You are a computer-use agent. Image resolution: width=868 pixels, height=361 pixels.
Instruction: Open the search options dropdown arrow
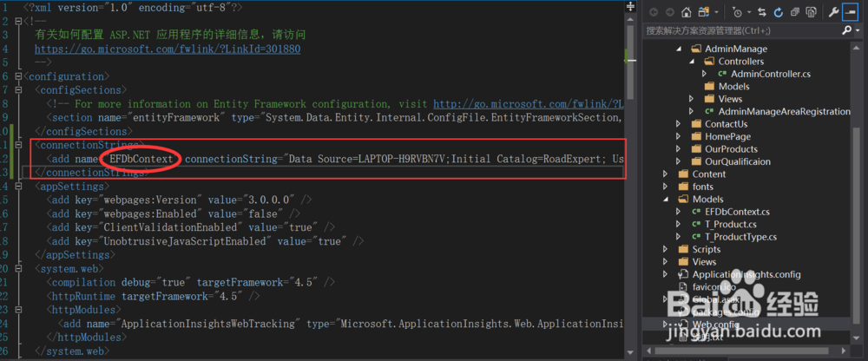pyautogui.click(x=856, y=30)
